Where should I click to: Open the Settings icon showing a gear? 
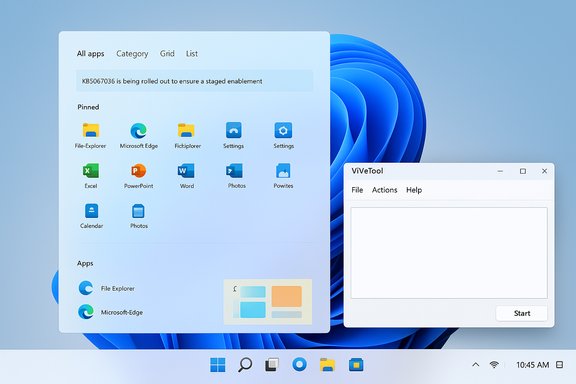283,130
